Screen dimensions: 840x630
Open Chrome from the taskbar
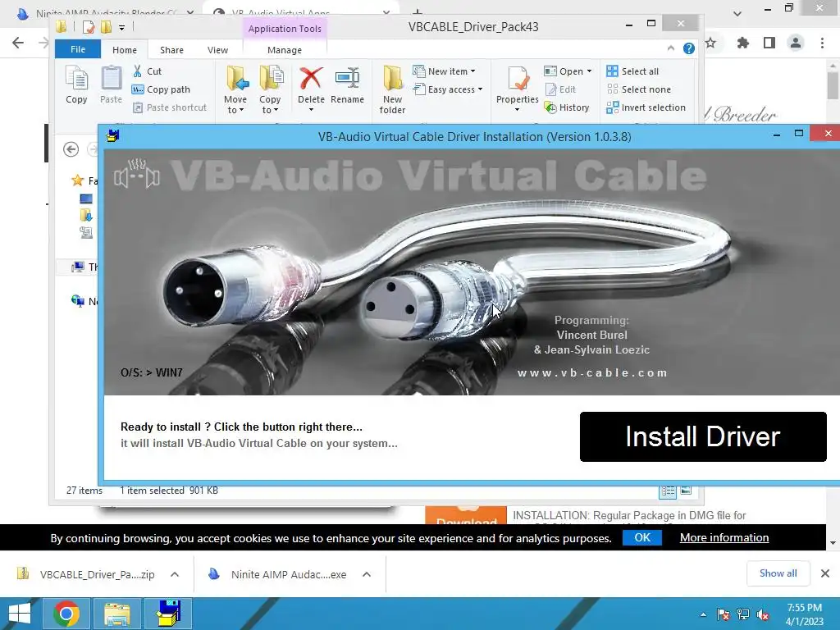pos(66,614)
